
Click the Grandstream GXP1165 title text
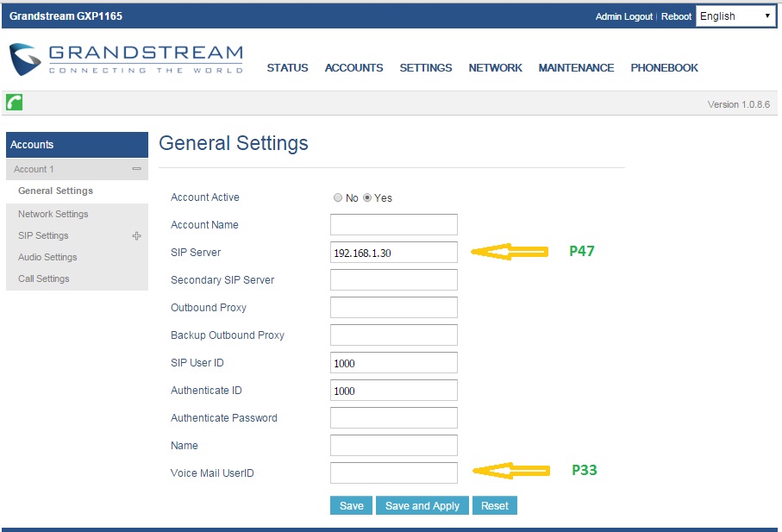[x=66, y=16]
